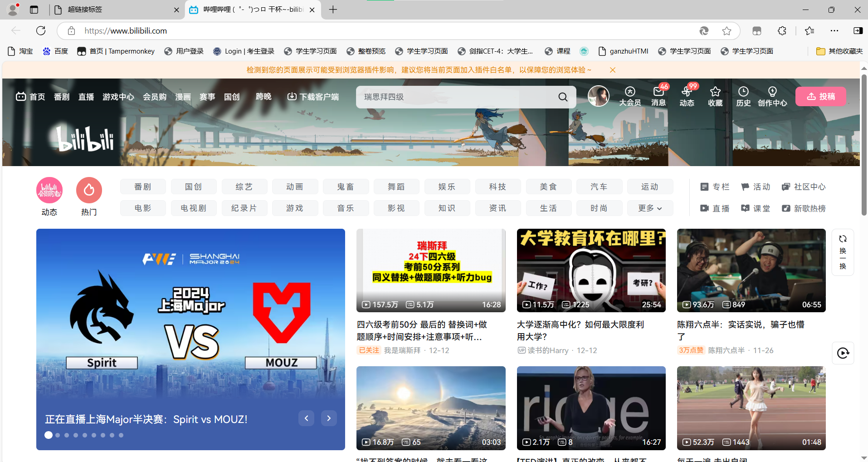Select 直播 in the top navigation
The height and width of the screenshot is (462, 868).
86,97
